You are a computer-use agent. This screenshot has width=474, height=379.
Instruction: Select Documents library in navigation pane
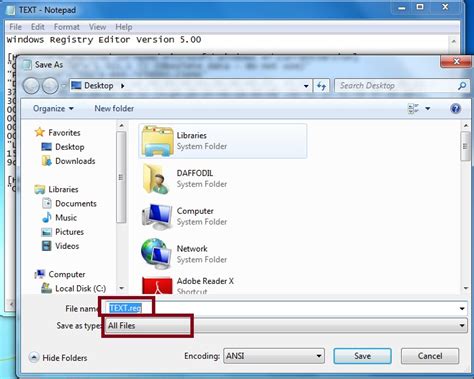click(x=76, y=204)
